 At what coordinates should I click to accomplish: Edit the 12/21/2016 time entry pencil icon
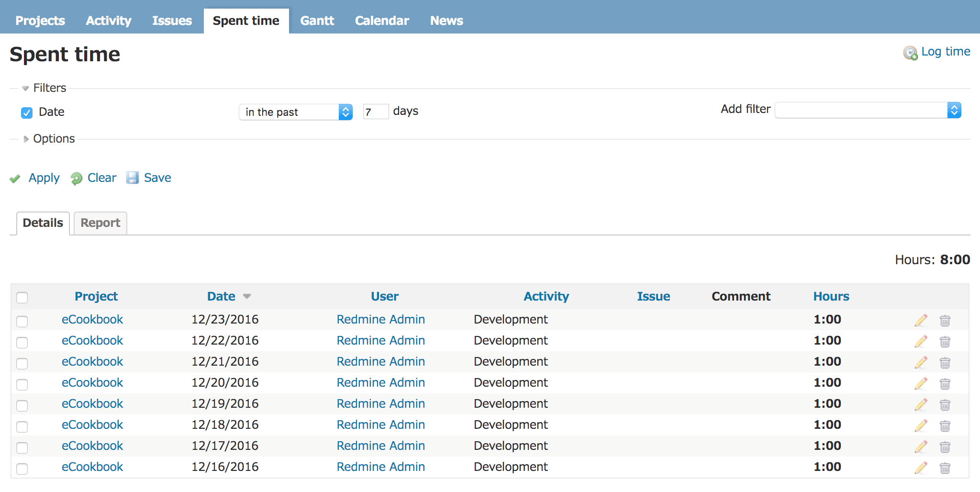[x=921, y=362]
